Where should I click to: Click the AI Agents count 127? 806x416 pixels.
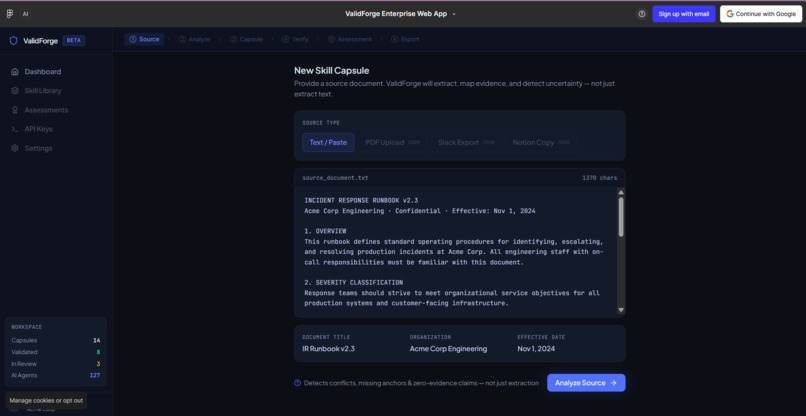tap(95, 375)
